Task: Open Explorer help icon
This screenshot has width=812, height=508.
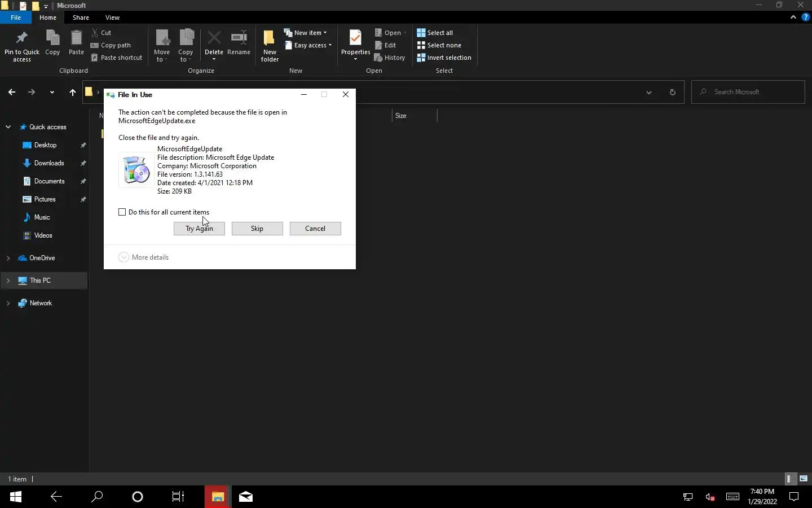Action: click(x=805, y=17)
